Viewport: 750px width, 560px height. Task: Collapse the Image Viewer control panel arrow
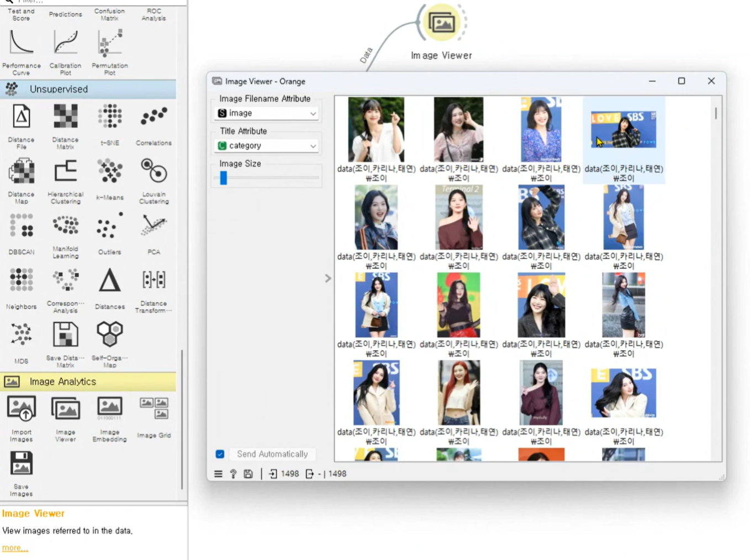328,278
